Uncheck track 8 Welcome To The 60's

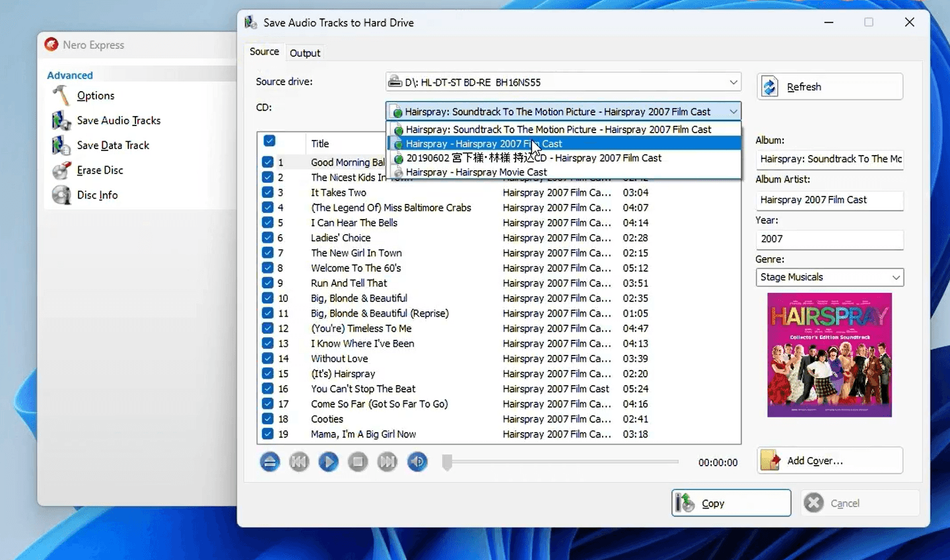coord(267,268)
